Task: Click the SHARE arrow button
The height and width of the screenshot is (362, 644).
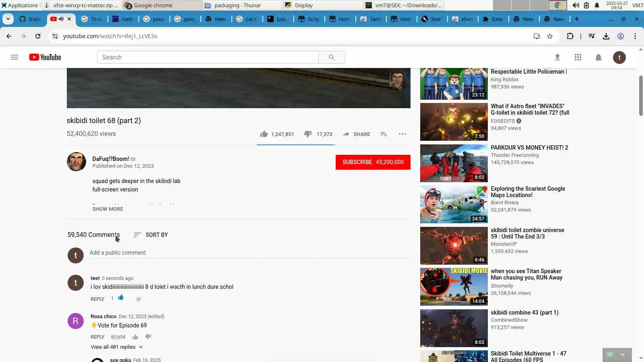Action: [x=357, y=134]
